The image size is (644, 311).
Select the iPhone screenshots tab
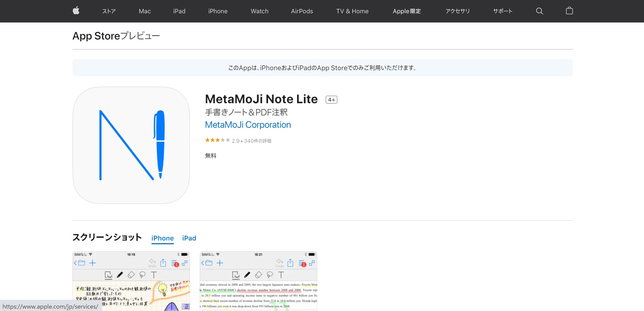click(162, 238)
